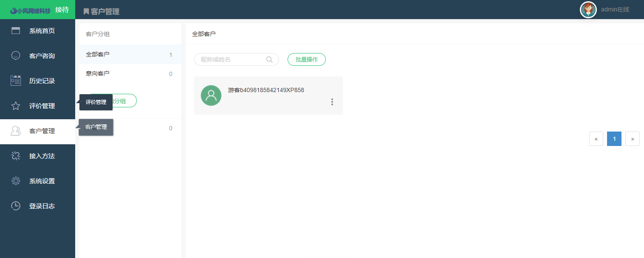Select the 全部客户 group row
The height and width of the screenshot is (258, 644).
pos(130,54)
